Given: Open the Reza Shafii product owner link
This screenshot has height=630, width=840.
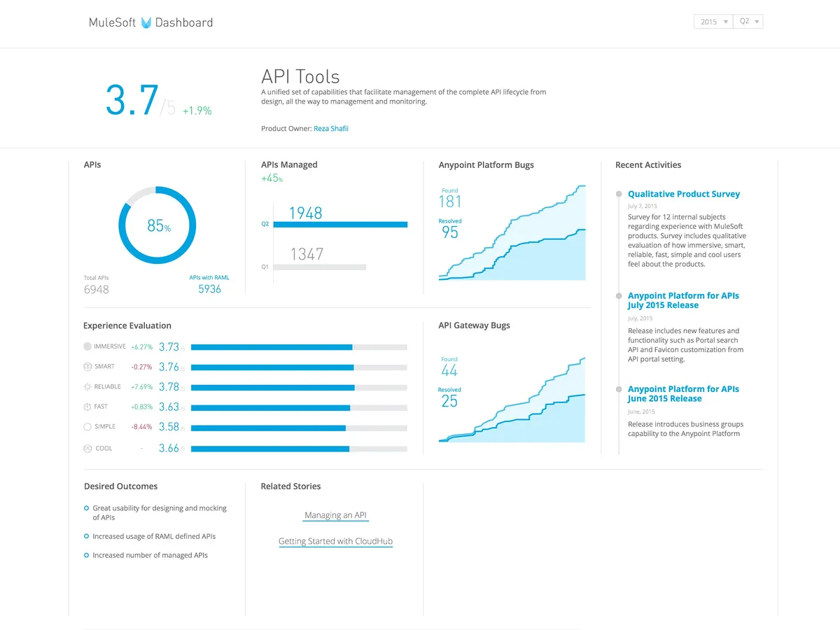Looking at the screenshot, I should pos(331,129).
